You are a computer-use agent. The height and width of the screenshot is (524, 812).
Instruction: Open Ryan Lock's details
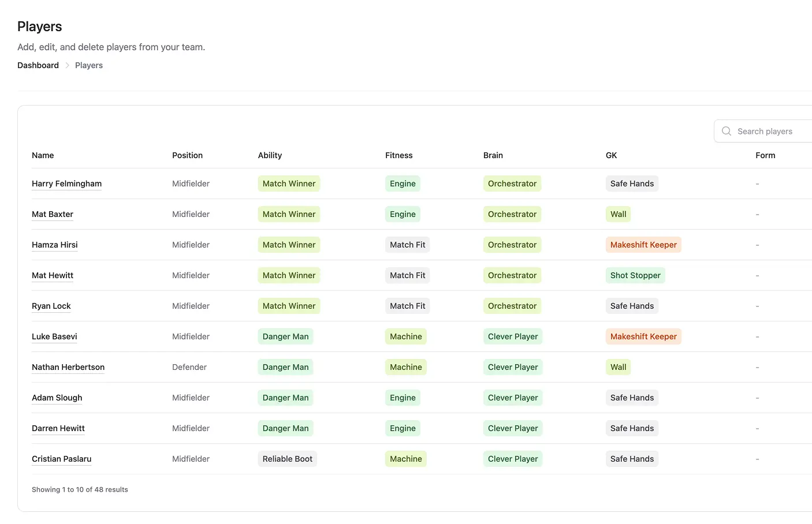(x=51, y=306)
